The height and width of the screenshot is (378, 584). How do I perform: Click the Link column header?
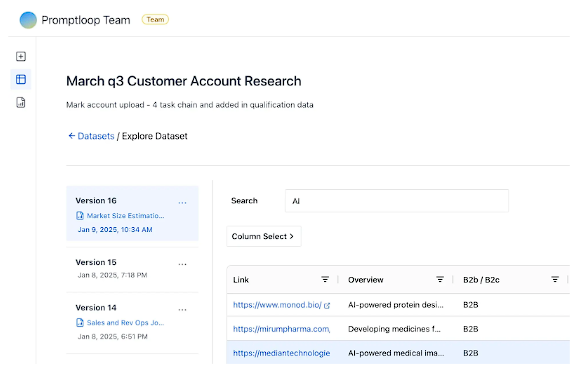(x=241, y=280)
